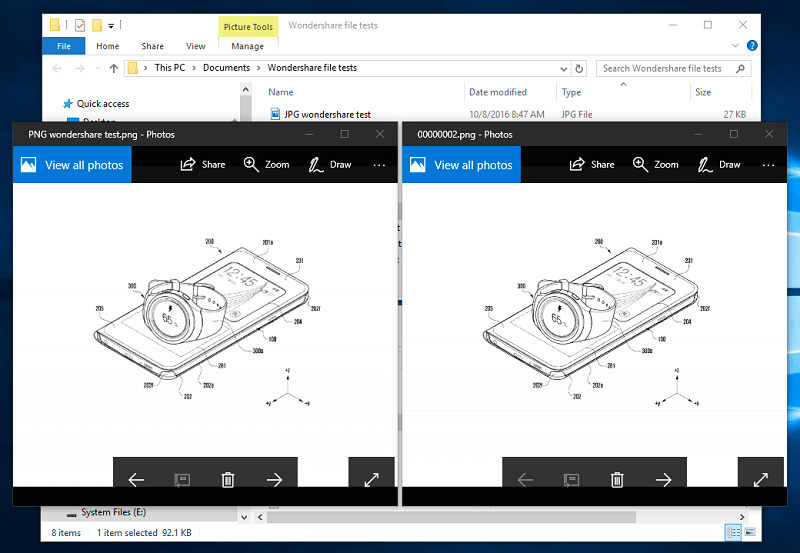Select Draw pen in 00000002.png Photos window
The image size is (800, 553).
[705, 164]
